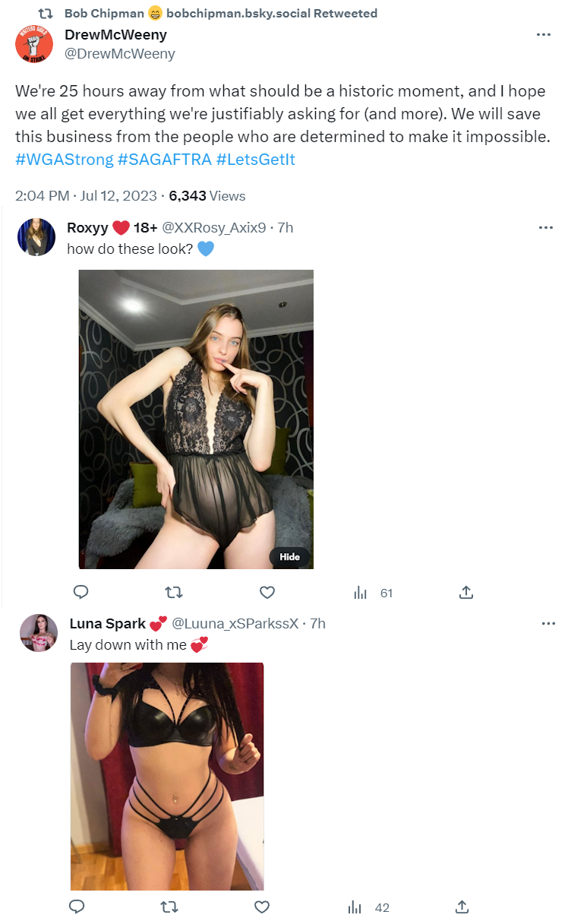Open DrewMcWeeny's profile avatar
Screen dimensions: 568x924
[x=34, y=43]
